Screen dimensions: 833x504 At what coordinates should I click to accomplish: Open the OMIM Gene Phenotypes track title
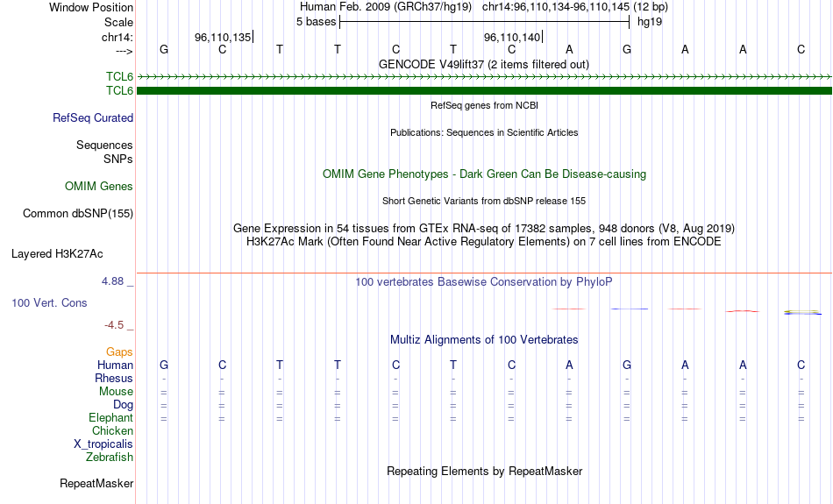pos(484,174)
